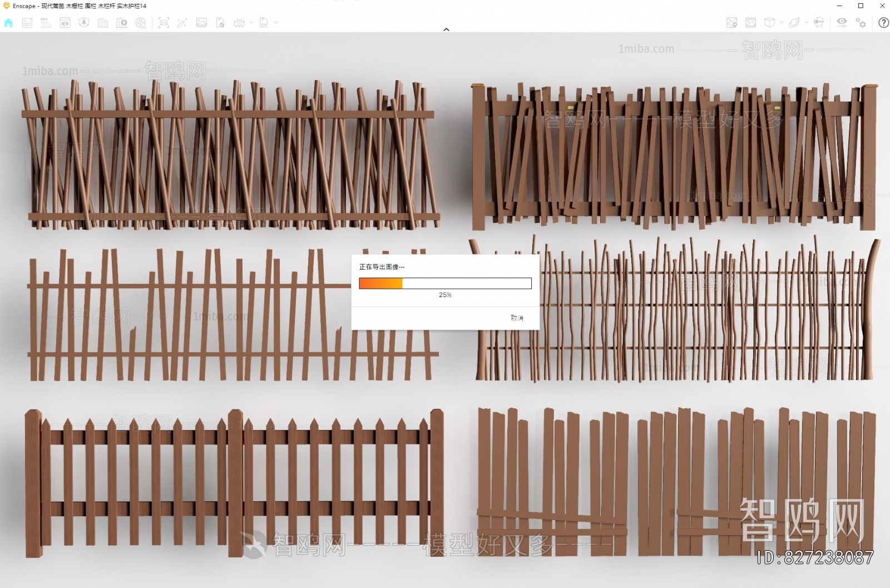Open the Asset Library buildings icon
Viewport: 890px width, 588px height.
click(103, 23)
